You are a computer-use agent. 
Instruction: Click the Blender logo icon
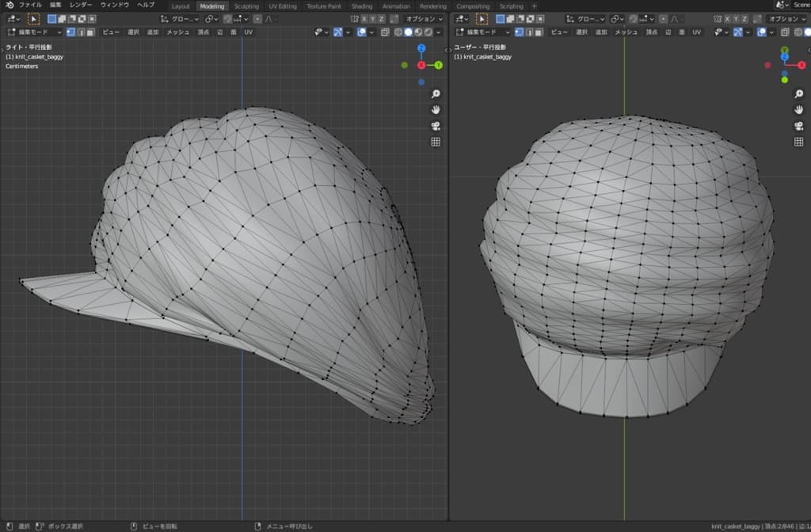(x=9, y=6)
